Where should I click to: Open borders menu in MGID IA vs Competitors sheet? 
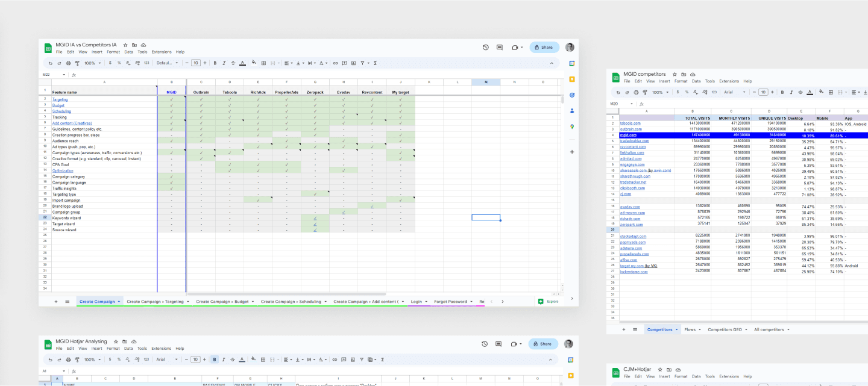[x=263, y=63]
